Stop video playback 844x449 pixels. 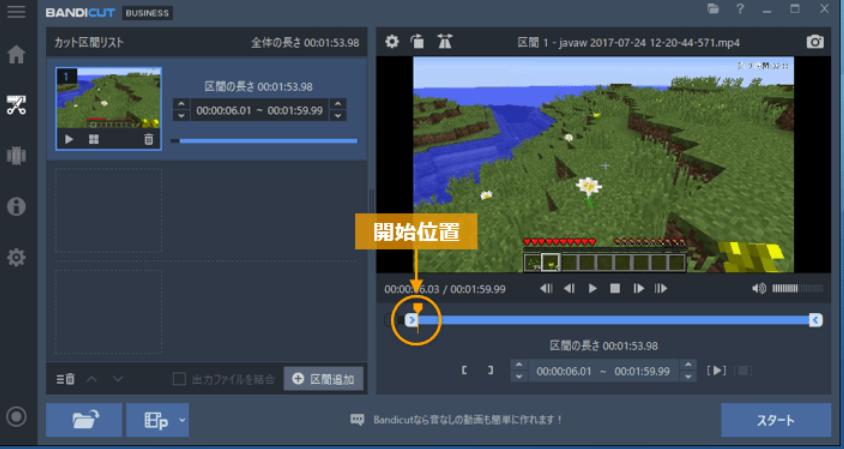pos(615,289)
